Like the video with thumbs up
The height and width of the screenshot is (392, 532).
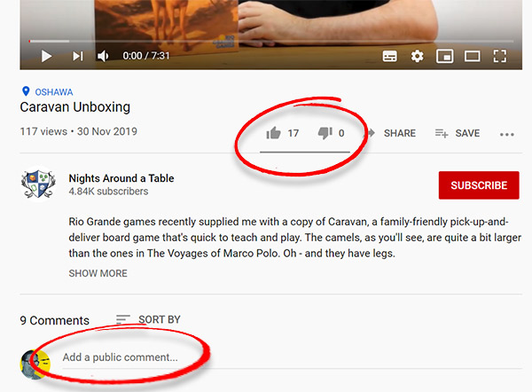[x=273, y=133]
